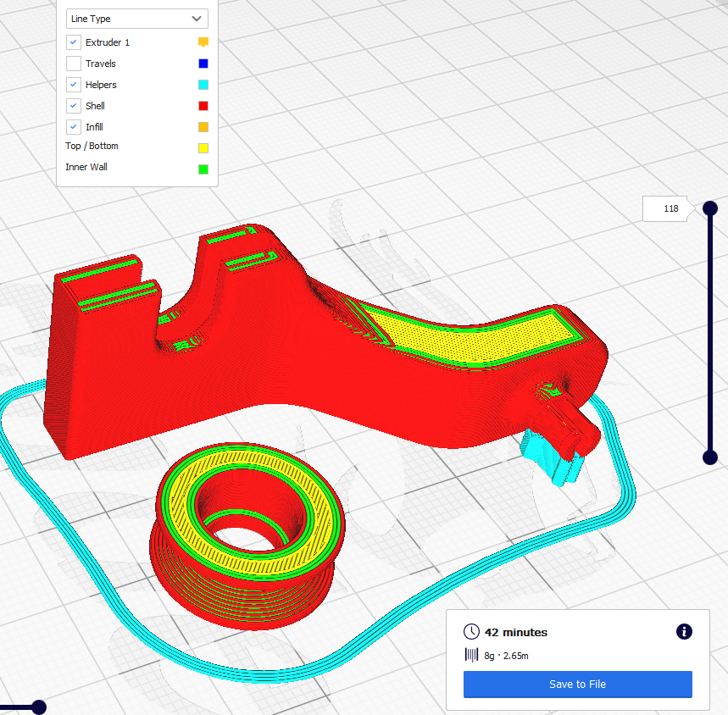Uncheck the Helpers checkbox
This screenshot has height=715, width=728.
tap(74, 85)
